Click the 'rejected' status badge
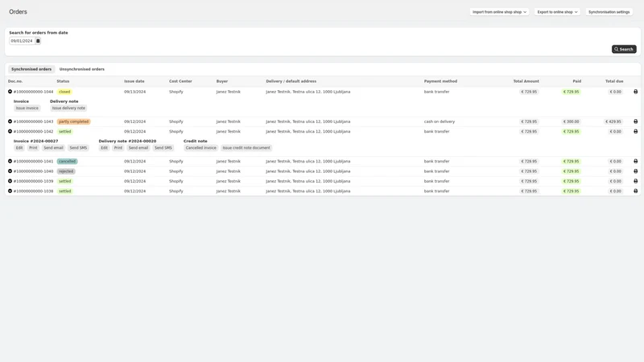The width and height of the screenshot is (644, 362). 66,171
